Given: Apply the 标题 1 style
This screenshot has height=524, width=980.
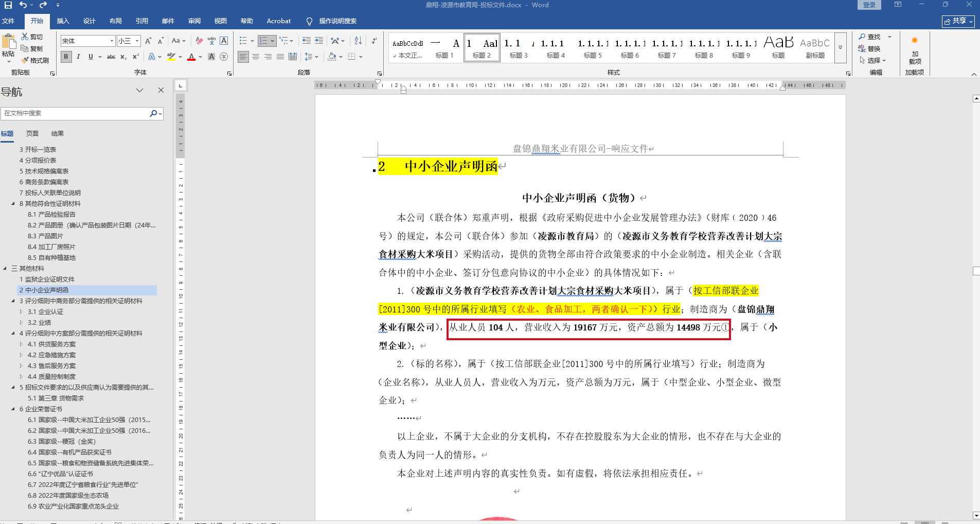Looking at the screenshot, I should coord(444,48).
